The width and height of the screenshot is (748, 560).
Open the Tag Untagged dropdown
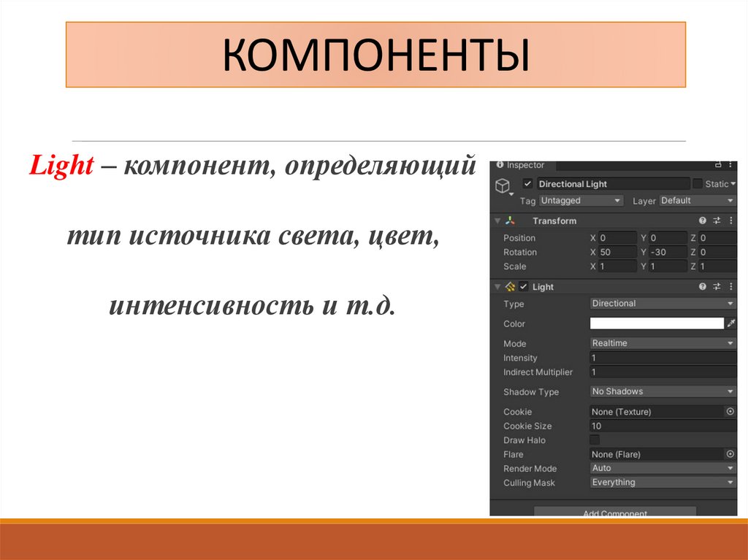581,200
